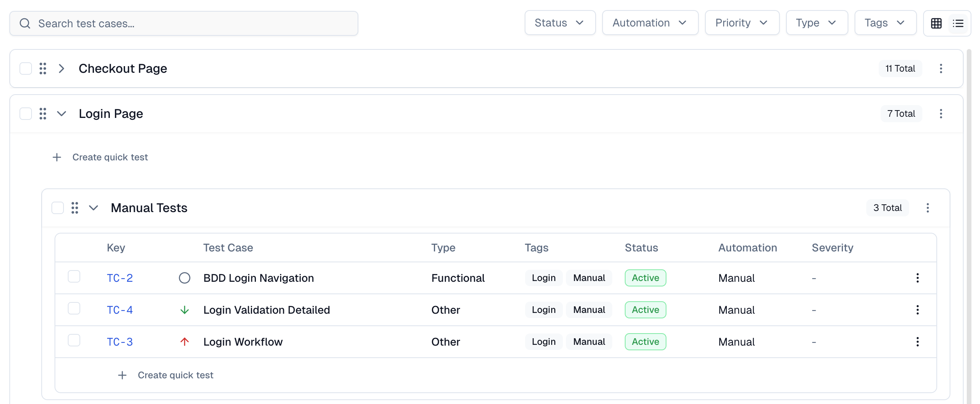Click Create quick test under Login Page

(x=100, y=157)
